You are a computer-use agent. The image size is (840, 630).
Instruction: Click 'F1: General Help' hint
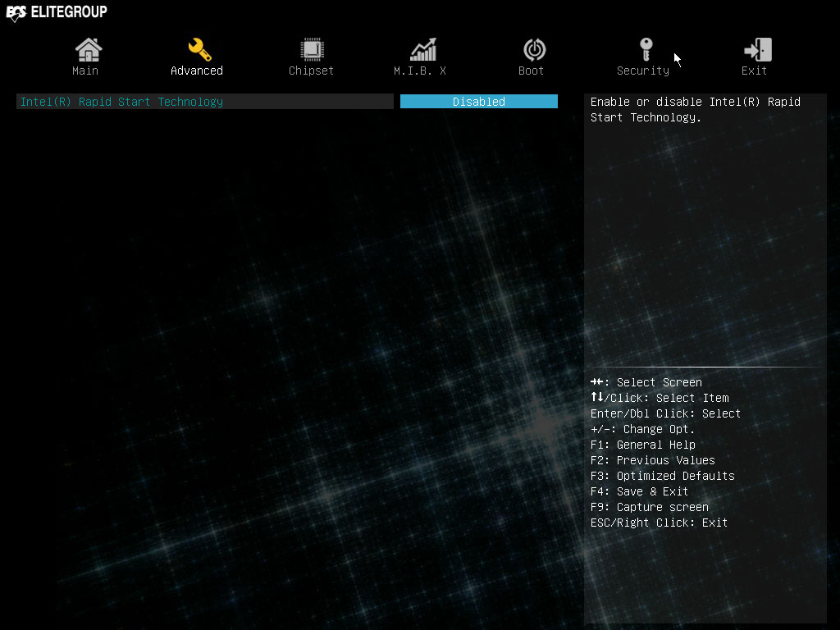click(x=643, y=445)
